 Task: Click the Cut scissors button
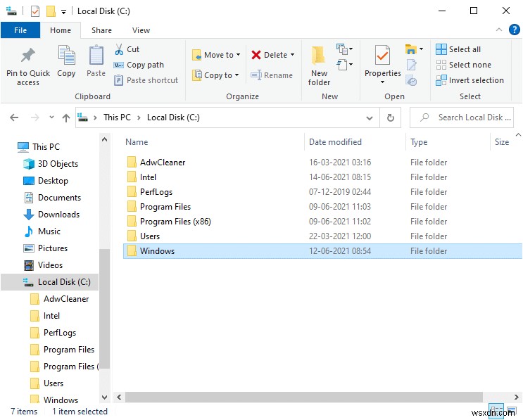point(127,49)
